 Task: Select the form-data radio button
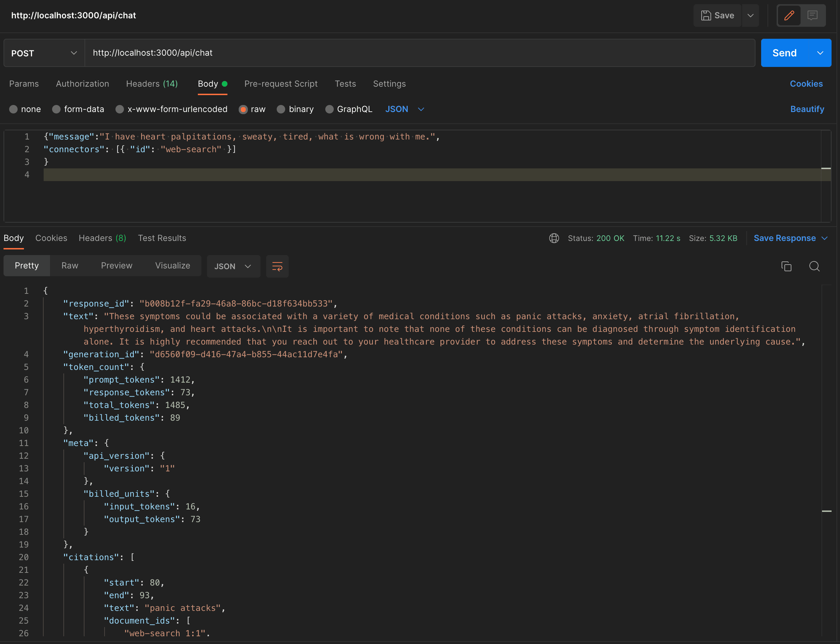56,109
